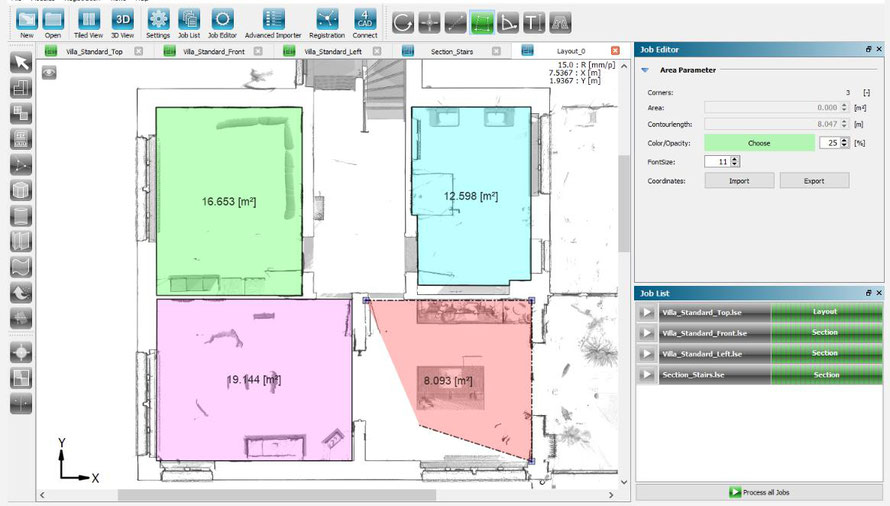Screen dimensions: 890x506
Task: Open the Job Editor toolbar icon
Action: [222, 20]
